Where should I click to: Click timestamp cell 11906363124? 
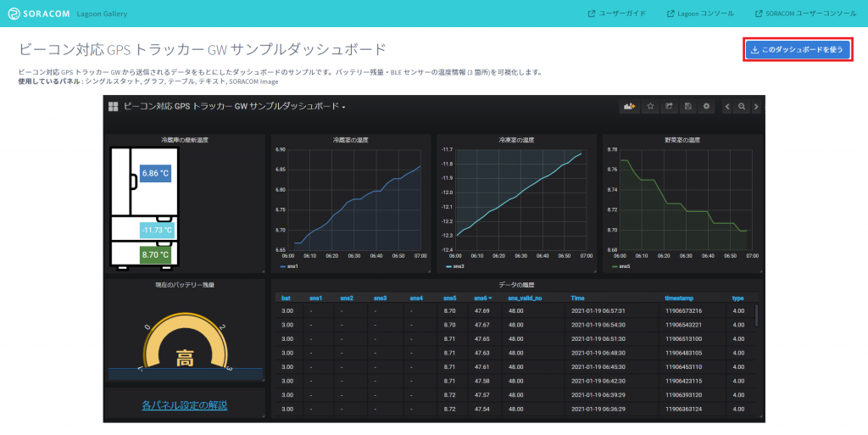[x=683, y=409]
